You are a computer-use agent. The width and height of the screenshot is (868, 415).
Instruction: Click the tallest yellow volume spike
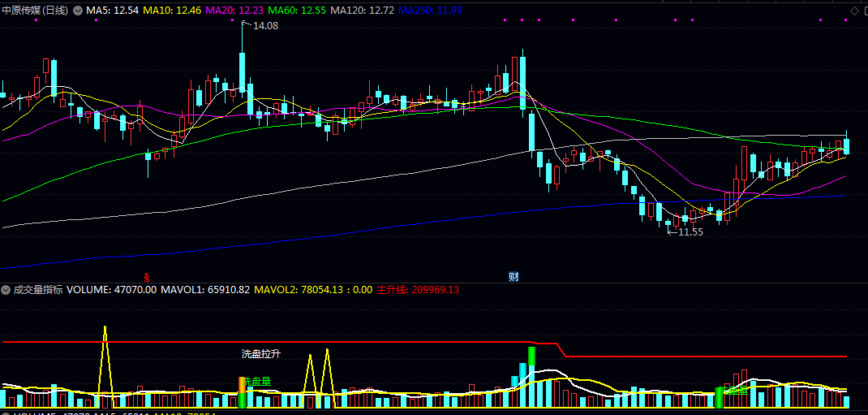(x=105, y=367)
